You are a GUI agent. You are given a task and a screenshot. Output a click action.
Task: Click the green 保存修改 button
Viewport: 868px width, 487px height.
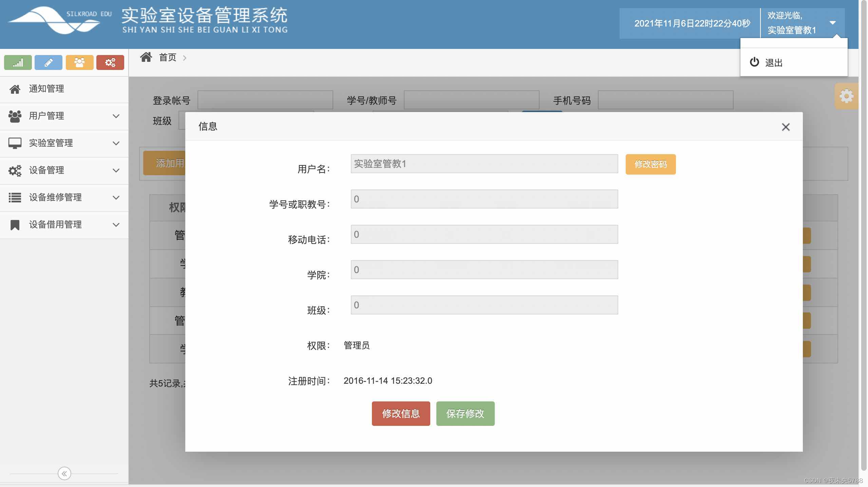coord(465,414)
